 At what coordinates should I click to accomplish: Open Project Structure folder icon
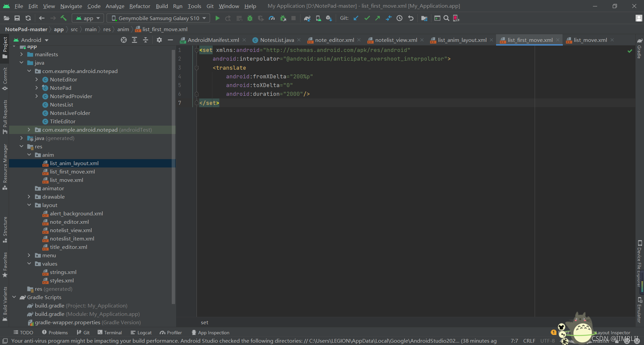pos(424,18)
